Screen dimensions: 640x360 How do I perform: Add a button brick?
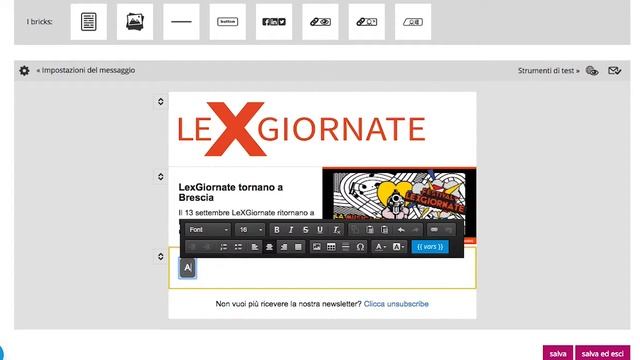(x=227, y=22)
